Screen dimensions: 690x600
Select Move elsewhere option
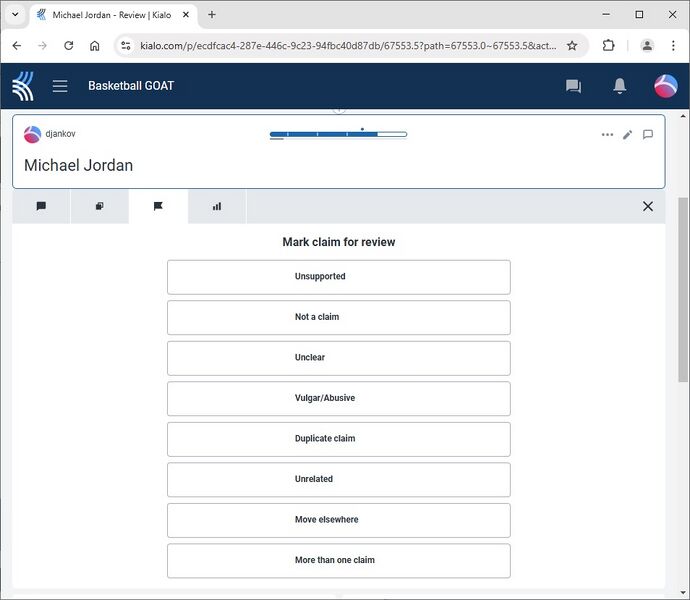click(x=338, y=520)
